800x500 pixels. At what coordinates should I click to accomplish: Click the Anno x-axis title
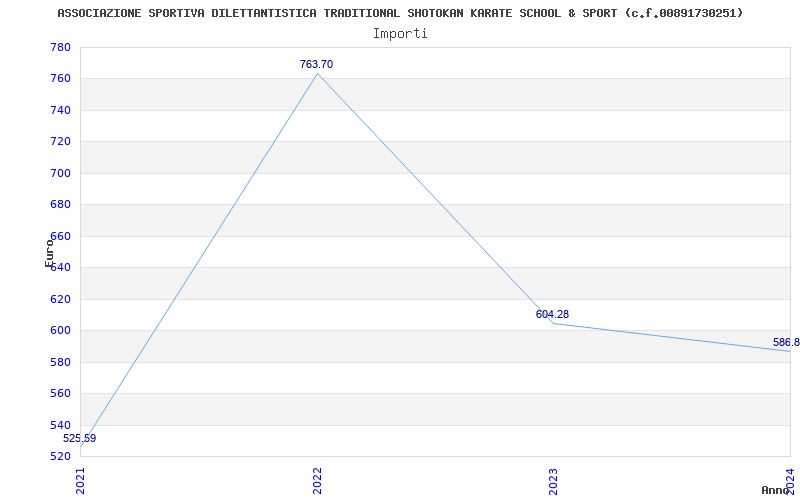click(775, 490)
